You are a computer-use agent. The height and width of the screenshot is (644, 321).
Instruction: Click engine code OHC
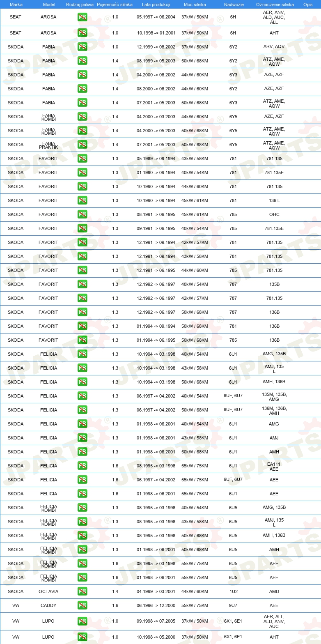[x=274, y=214]
